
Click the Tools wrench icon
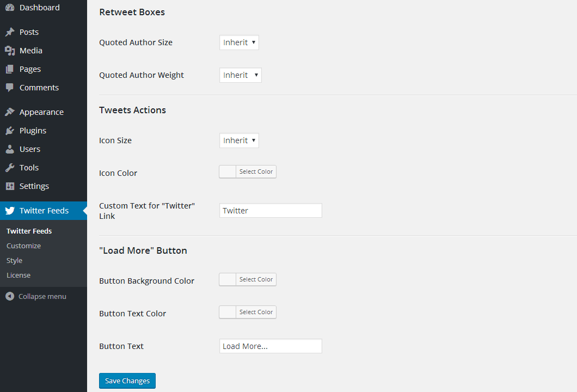10,168
